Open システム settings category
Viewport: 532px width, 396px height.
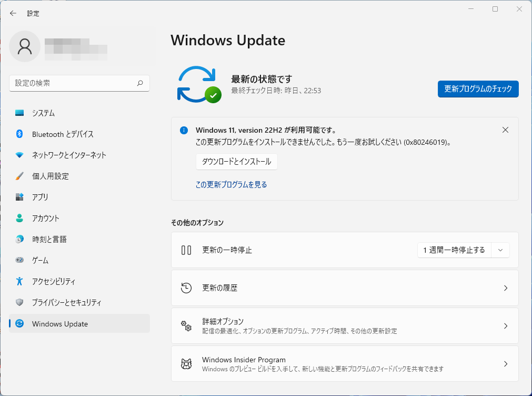[x=79, y=113]
